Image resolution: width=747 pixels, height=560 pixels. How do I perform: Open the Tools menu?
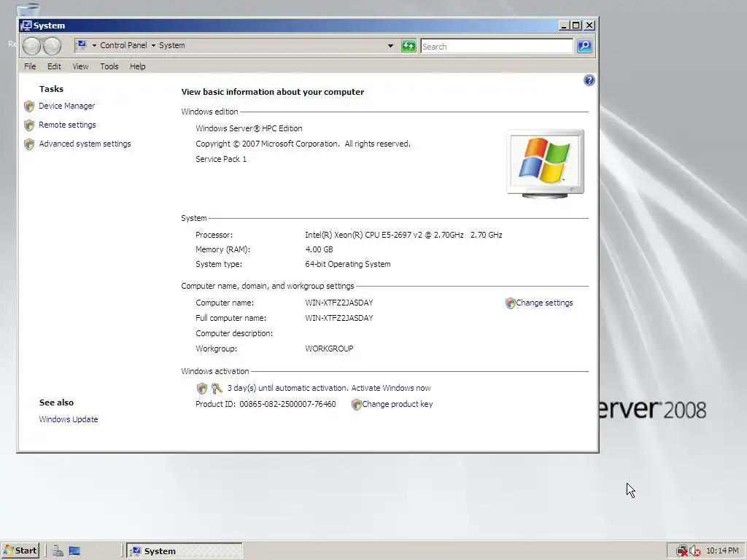(x=109, y=66)
